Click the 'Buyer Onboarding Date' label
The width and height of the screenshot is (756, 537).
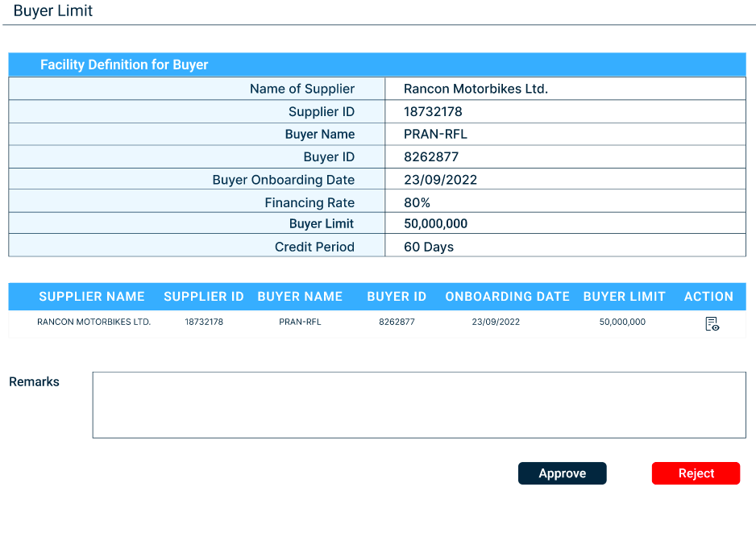(284, 180)
